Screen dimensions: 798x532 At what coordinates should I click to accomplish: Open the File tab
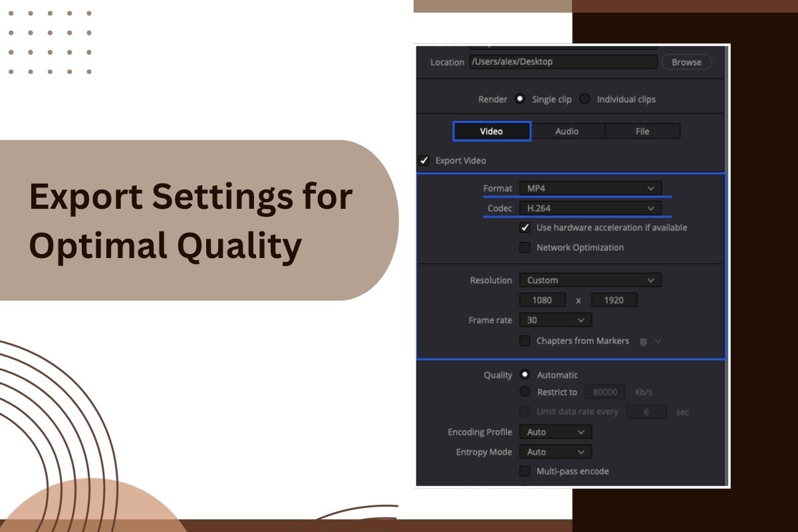[x=642, y=132]
